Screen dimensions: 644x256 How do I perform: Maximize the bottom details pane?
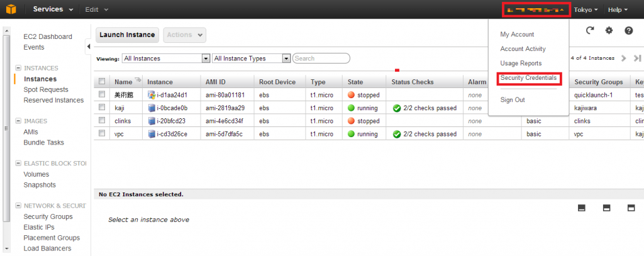click(631, 208)
